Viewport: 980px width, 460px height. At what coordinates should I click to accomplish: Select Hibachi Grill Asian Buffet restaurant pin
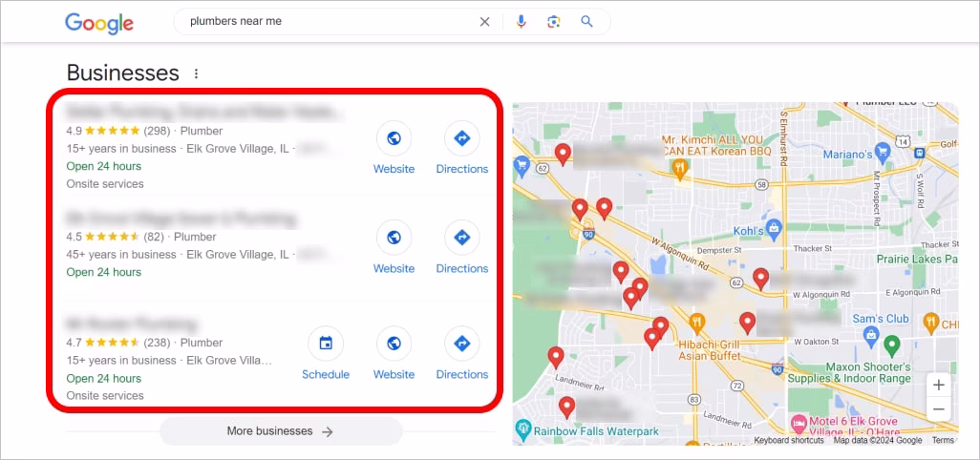click(697, 324)
